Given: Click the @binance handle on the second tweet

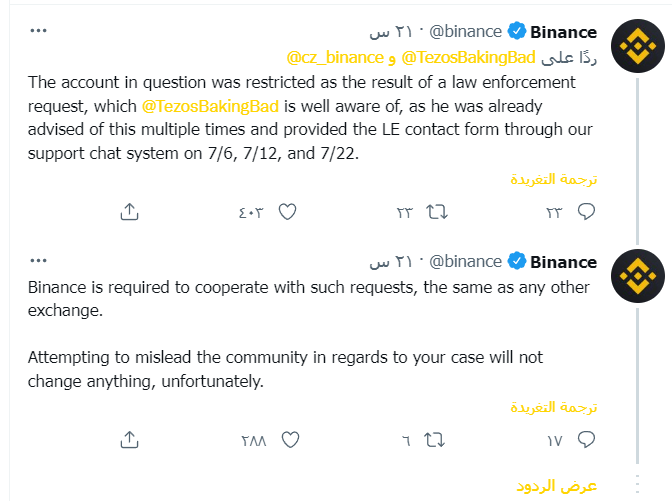Looking at the screenshot, I should click(x=465, y=261).
